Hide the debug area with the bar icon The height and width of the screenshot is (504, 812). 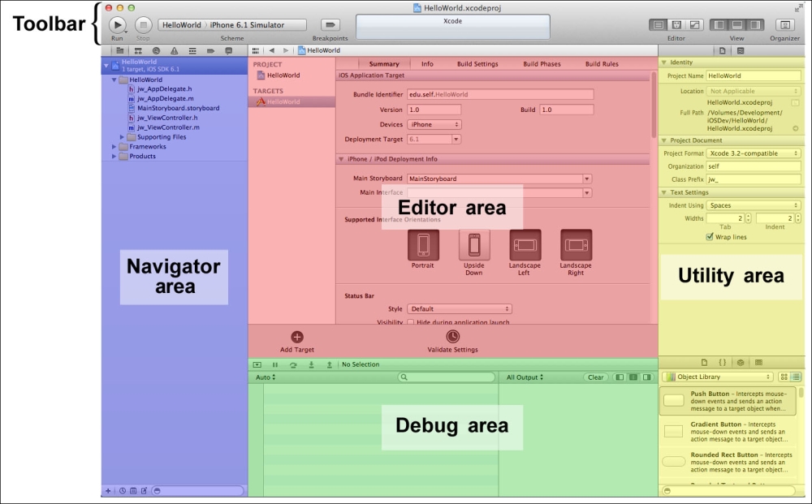coord(257,364)
